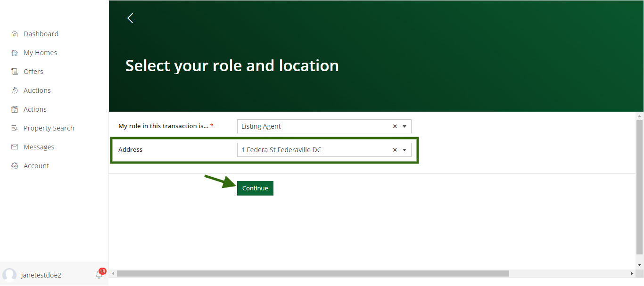
Task: Click 'Select your role and location' heading
Action: (232, 65)
